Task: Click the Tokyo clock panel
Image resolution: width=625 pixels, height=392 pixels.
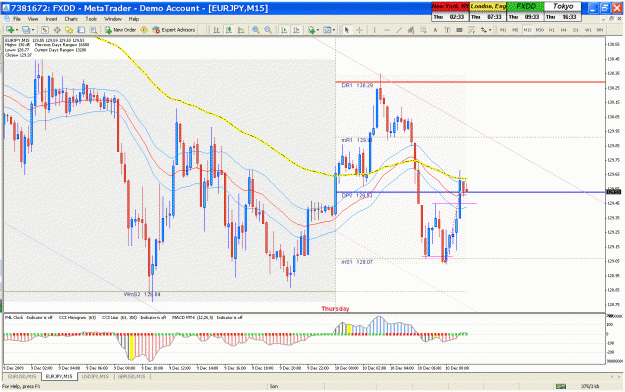Action: tap(562, 12)
